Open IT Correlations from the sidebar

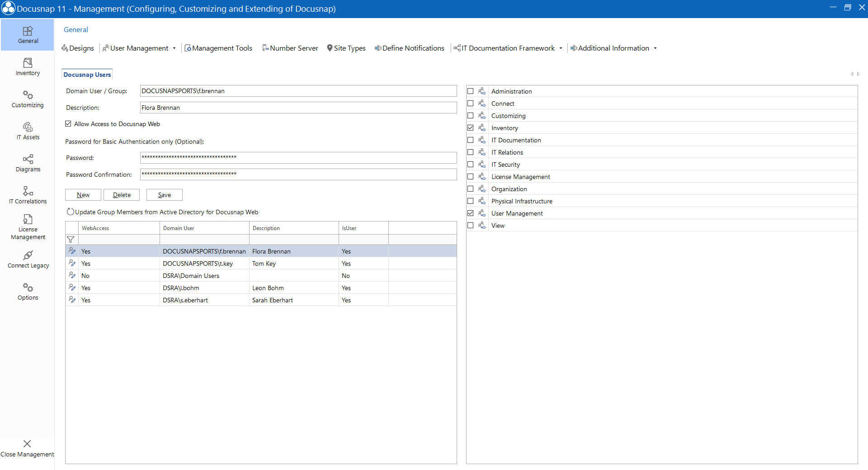[28, 195]
